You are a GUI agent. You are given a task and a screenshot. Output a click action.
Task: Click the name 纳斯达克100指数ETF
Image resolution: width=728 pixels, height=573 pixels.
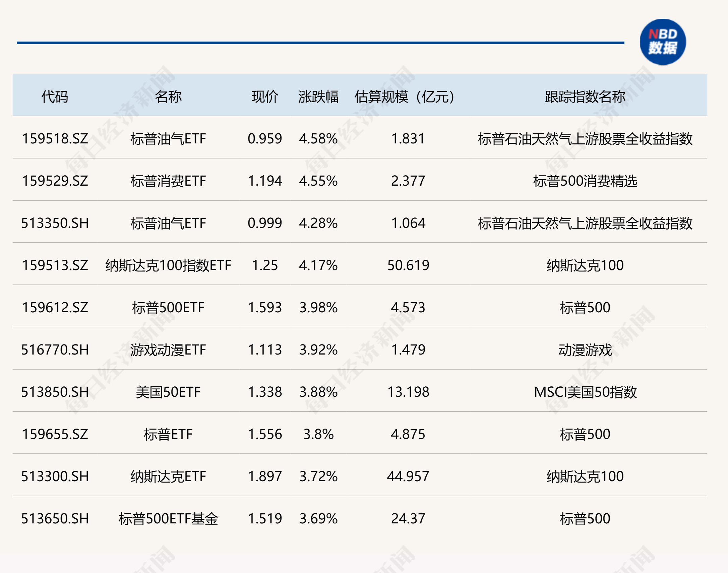coord(168,265)
